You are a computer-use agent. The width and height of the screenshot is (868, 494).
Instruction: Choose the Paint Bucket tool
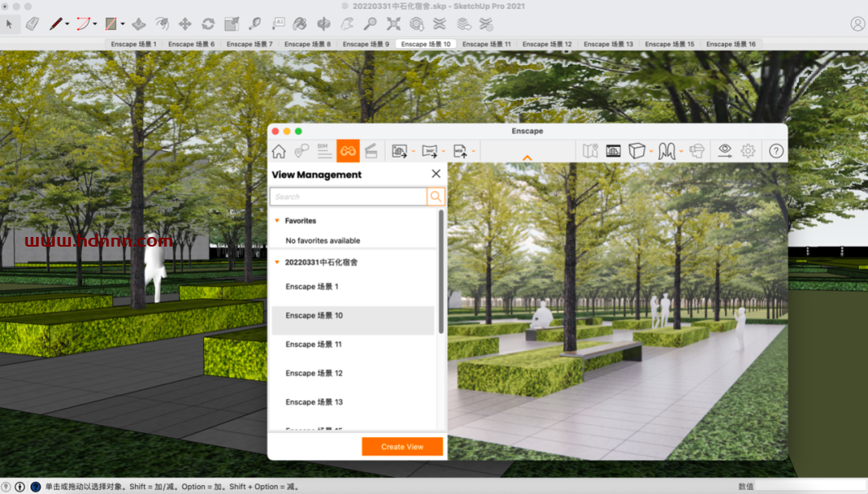300,24
